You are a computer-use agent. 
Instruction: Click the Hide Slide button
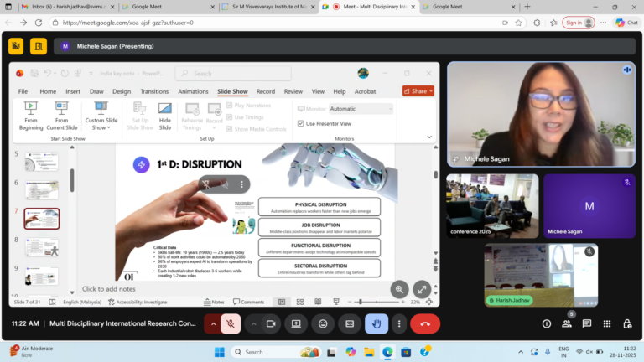[x=164, y=116]
